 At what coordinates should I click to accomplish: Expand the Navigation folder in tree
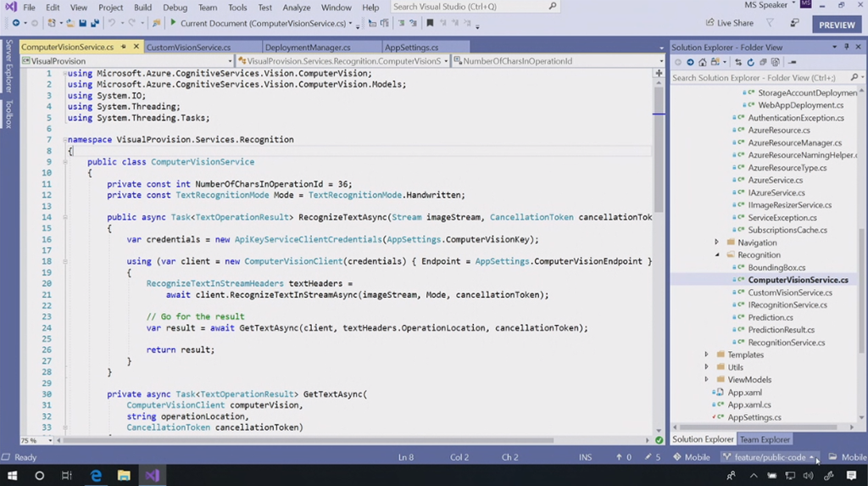[717, 243]
